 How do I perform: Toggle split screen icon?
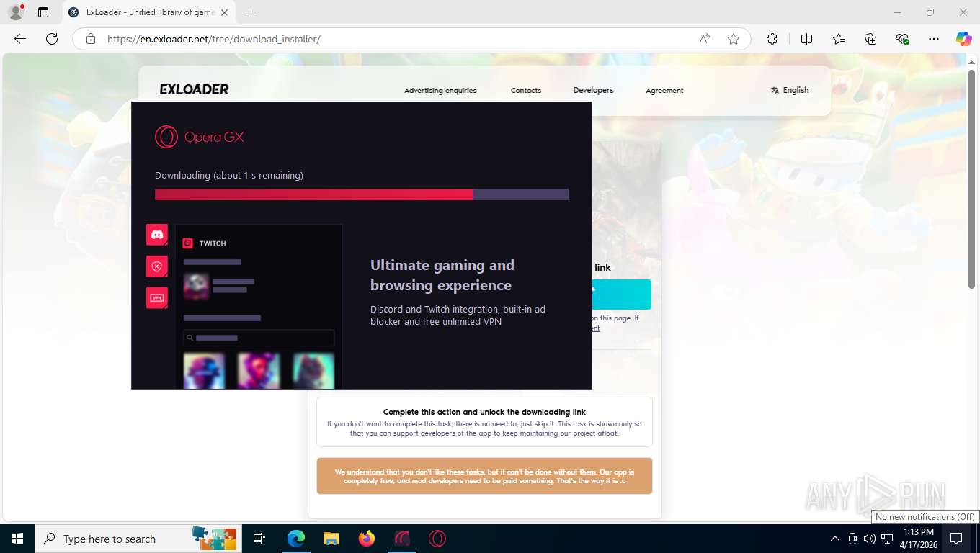(806, 39)
